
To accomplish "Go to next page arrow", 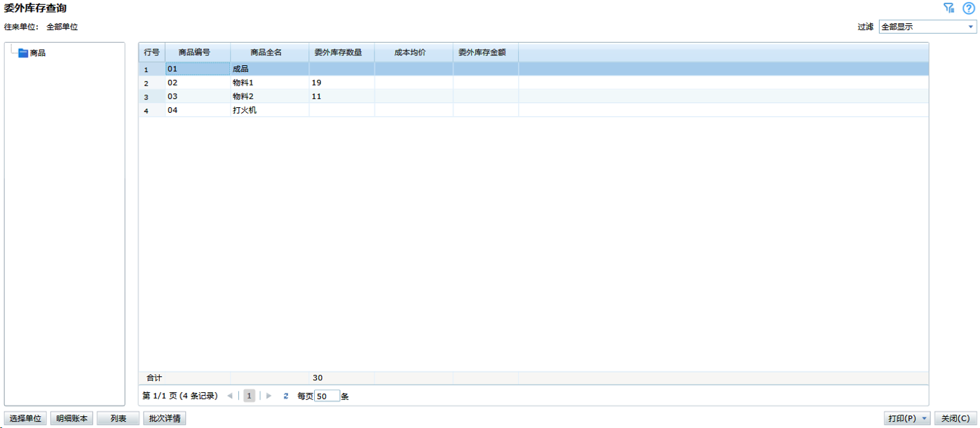I will coord(268,396).
